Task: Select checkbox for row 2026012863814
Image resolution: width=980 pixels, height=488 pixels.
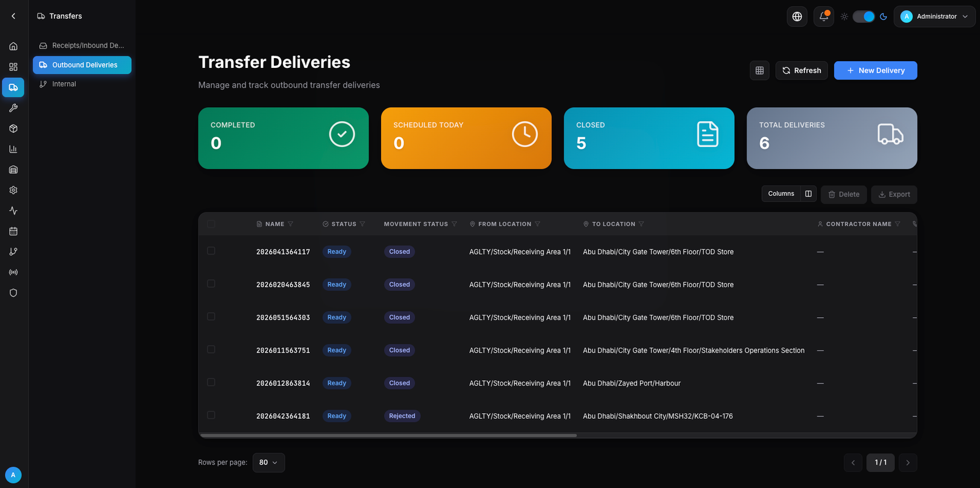Action: 211,383
